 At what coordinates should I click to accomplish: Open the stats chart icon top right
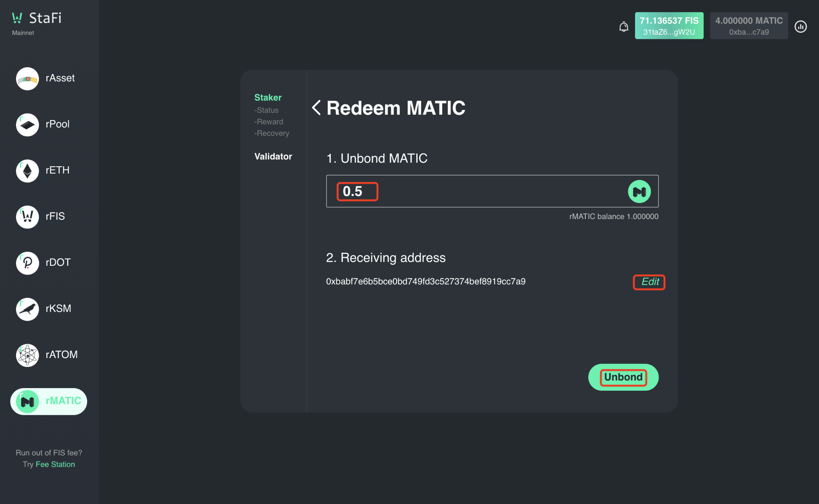point(800,27)
